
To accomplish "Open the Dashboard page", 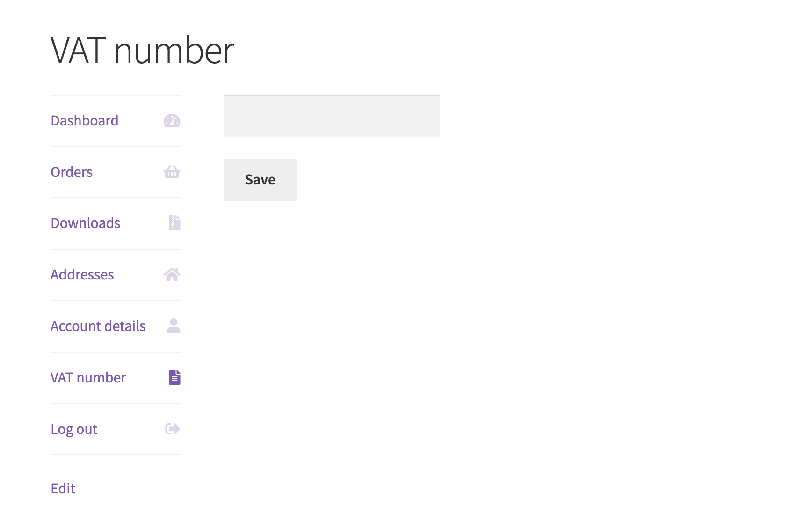I will (85, 121).
